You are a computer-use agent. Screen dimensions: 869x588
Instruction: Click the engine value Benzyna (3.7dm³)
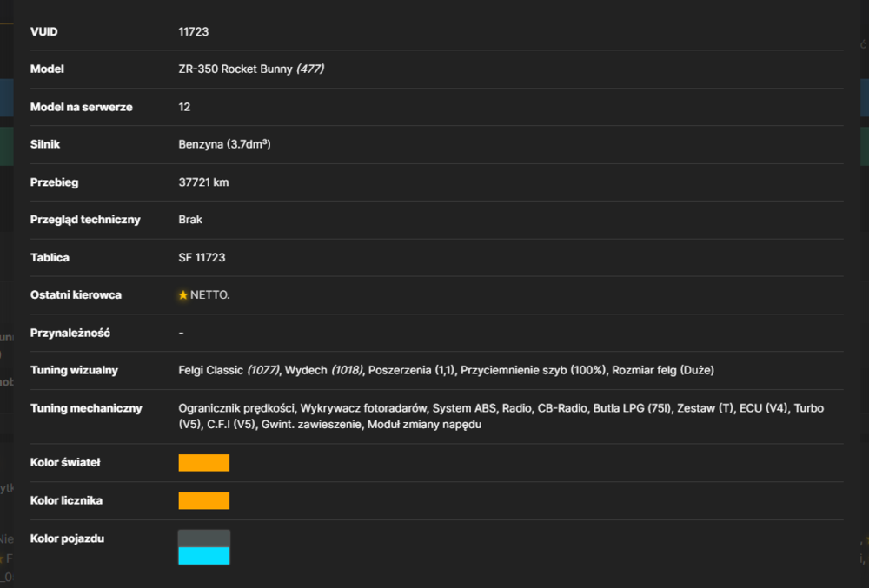tap(224, 144)
